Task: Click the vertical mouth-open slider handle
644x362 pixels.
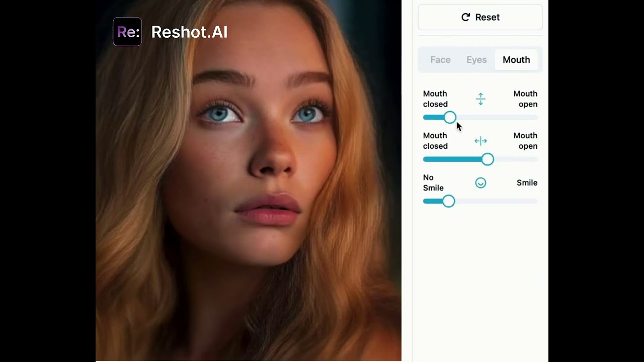Action: pos(449,117)
